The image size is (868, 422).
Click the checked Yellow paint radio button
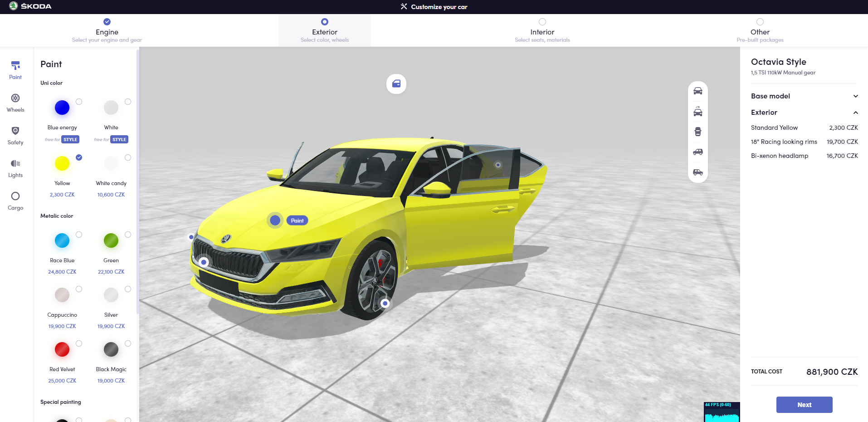(x=79, y=157)
